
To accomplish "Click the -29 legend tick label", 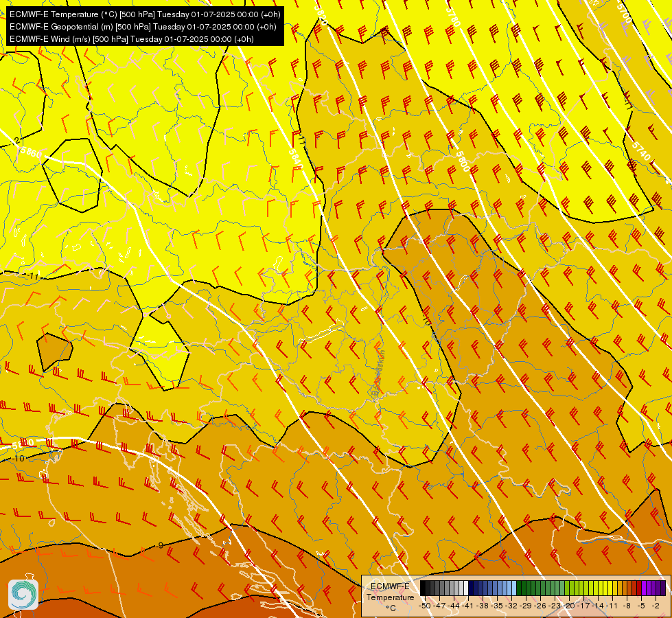I will pyautogui.click(x=526, y=606).
